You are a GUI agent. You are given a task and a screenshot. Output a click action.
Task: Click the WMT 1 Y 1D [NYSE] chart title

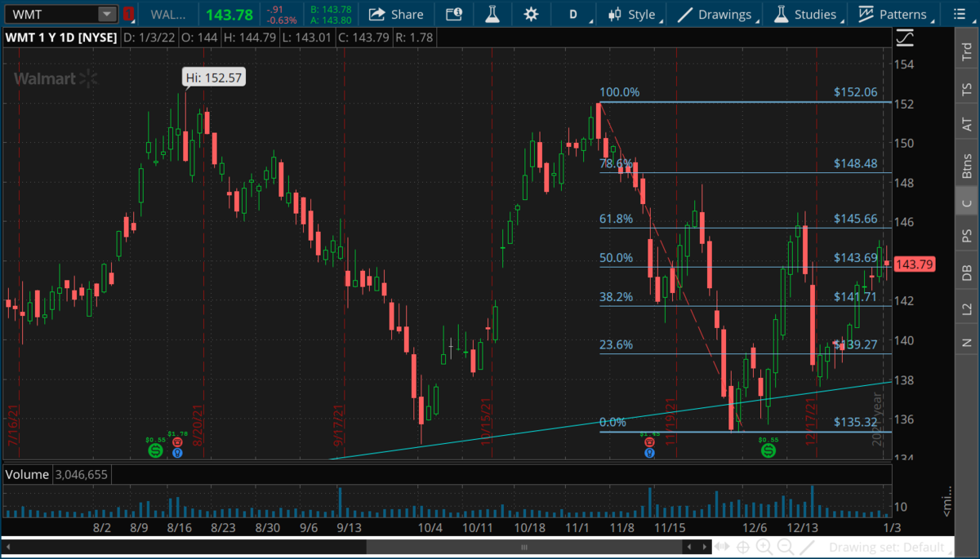(x=62, y=38)
